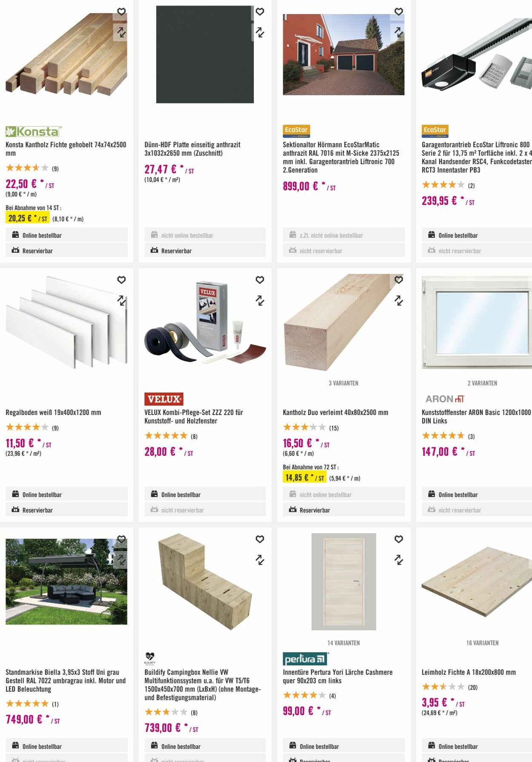Compare the Sektionaltor Hörmann EcoStarMatic
Screen dimensions: 532x762
pyautogui.click(x=398, y=32)
